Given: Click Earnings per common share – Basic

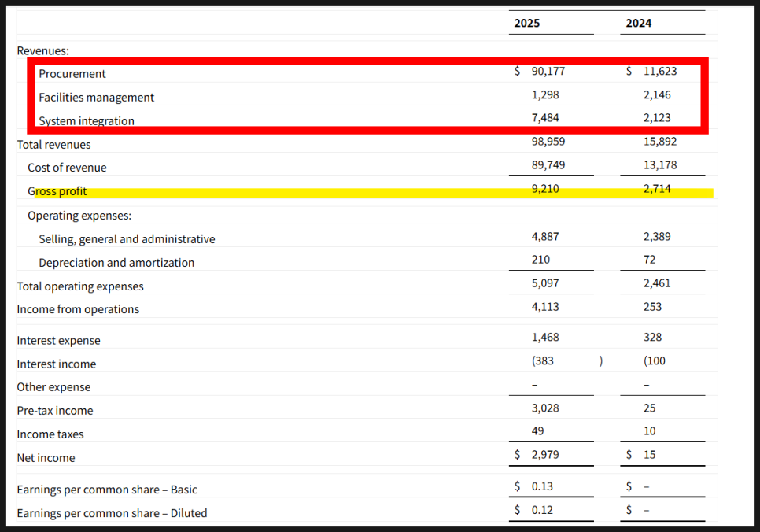Looking at the screenshot, I should (107, 490).
